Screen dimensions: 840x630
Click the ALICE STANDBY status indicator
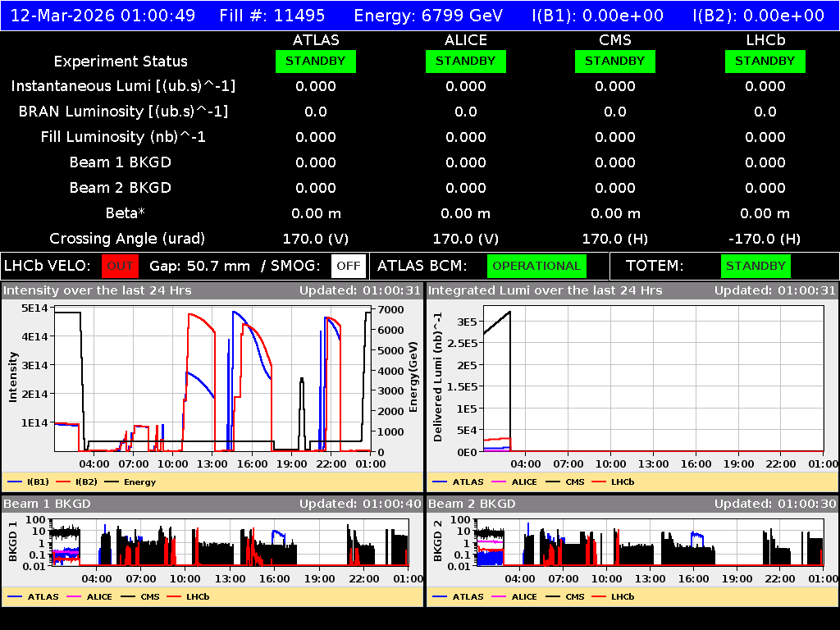465,61
